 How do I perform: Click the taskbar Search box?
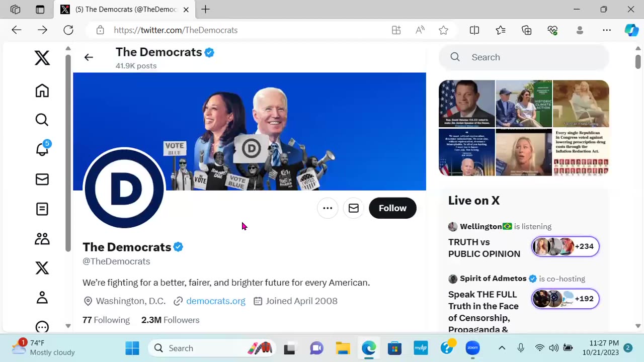click(x=213, y=348)
